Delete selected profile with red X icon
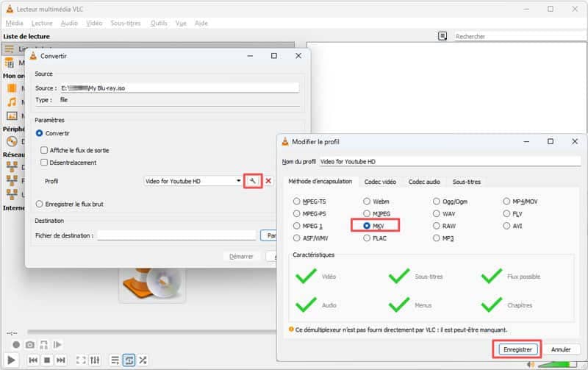Viewport: 588px width, 370px height. point(268,181)
